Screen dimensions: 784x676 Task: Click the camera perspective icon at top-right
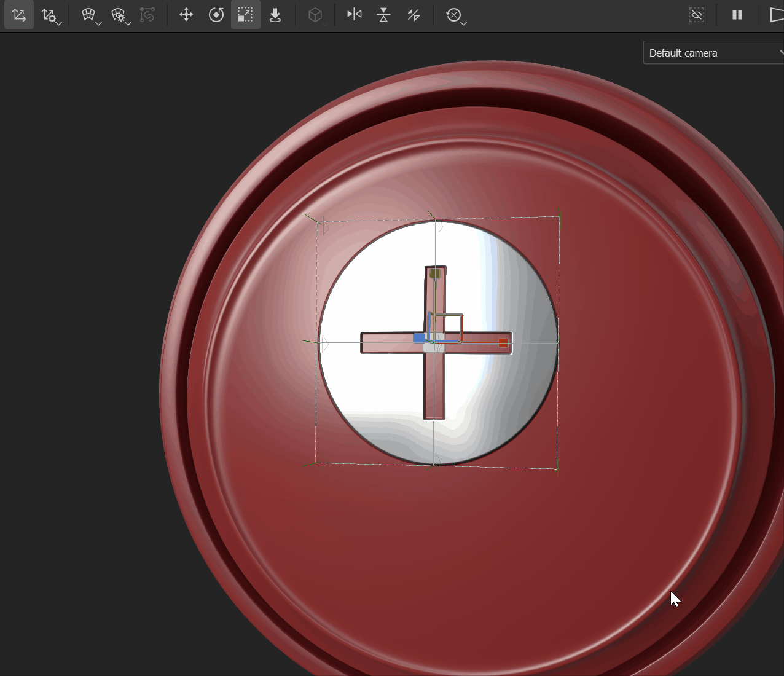coord(777,15)
